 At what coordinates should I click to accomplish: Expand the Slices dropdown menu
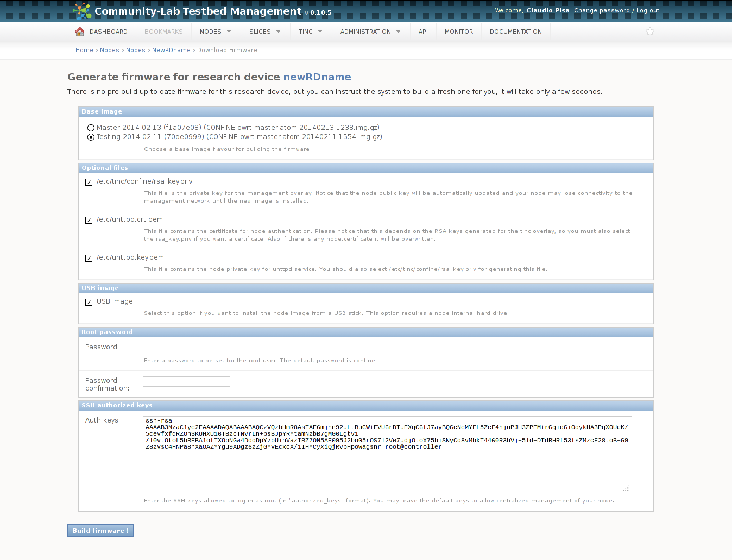(x=264, y=32)
